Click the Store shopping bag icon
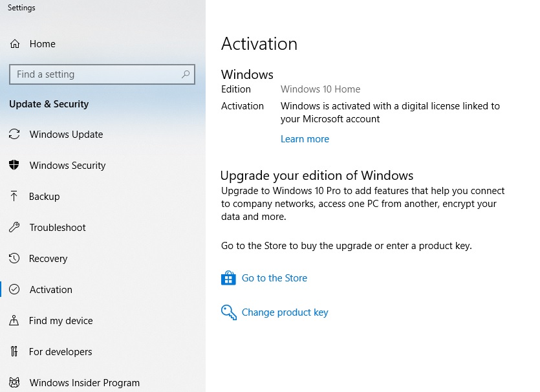This screenshot has height=392, width=540. point(228,278)
